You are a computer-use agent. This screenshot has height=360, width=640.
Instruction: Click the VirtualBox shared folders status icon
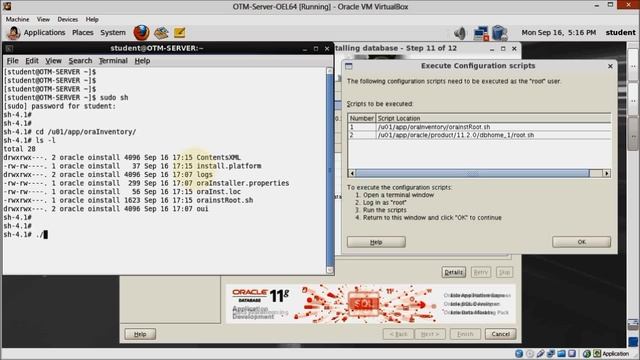click(562, 353)
